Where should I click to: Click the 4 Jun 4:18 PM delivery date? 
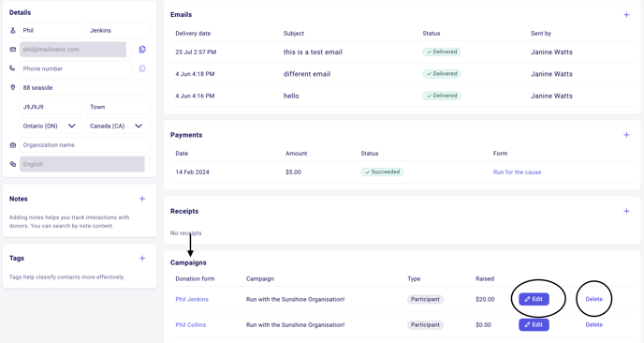pos(195,74)
